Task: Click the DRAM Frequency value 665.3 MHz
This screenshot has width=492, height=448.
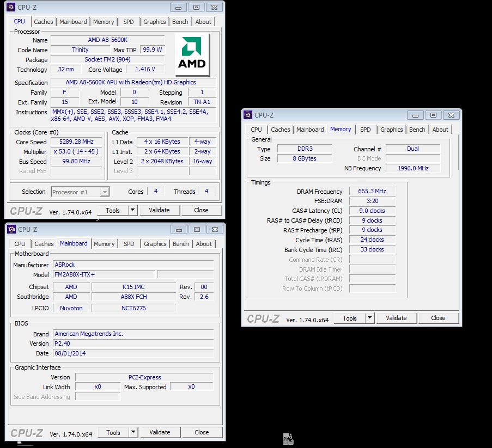Action: click(372, 191)
